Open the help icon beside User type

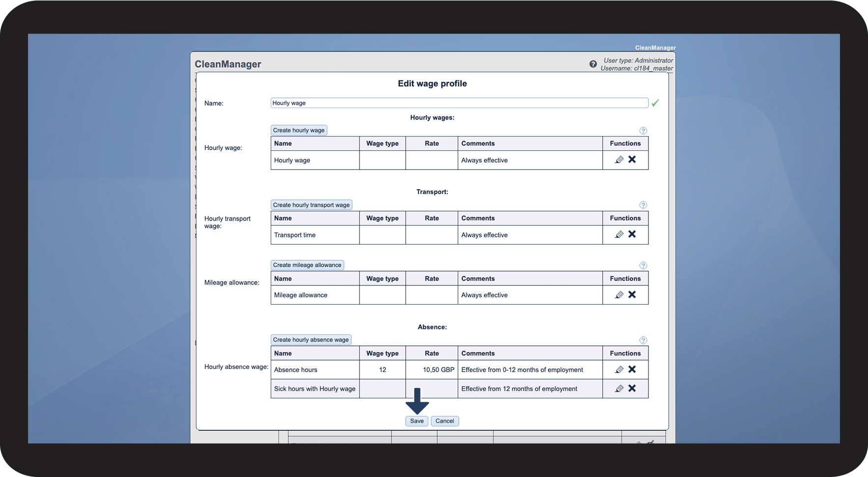pos(593,64)
